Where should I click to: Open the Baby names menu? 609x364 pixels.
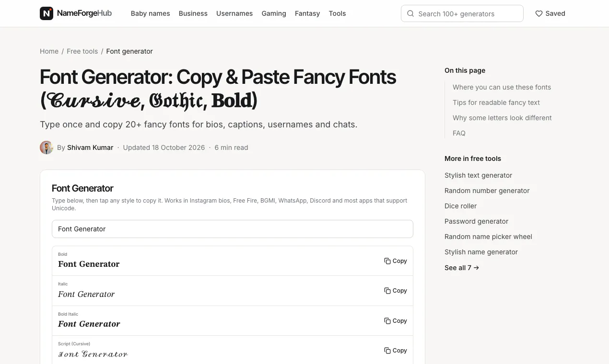151,13
